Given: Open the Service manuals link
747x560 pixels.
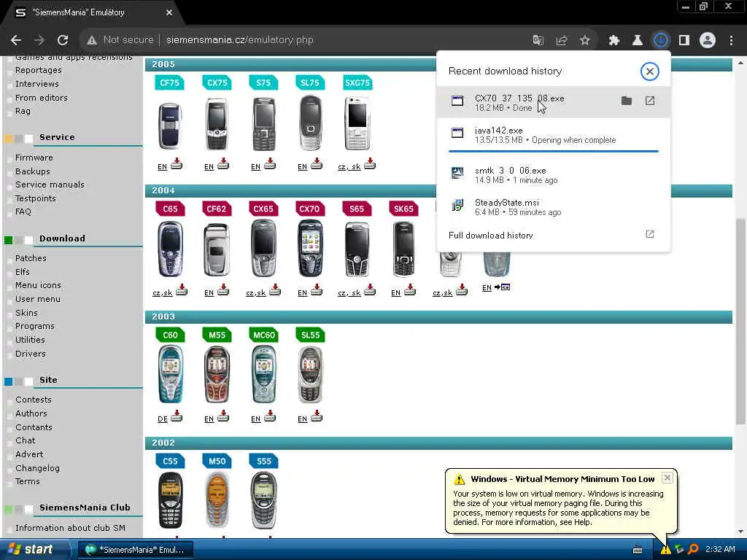Looking at the screenshot, I should pyautogui.click(x=50, y=184).
